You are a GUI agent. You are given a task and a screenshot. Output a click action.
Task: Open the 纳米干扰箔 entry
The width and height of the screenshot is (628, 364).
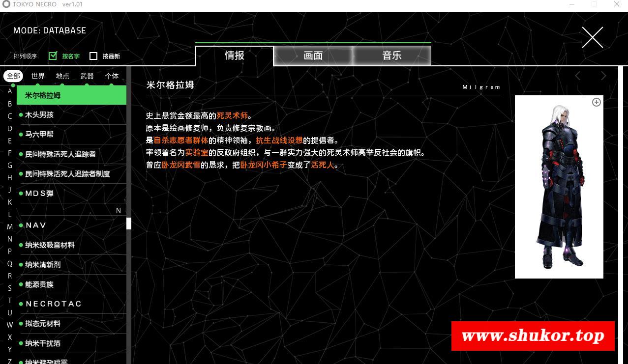click(x=71, y=343)
